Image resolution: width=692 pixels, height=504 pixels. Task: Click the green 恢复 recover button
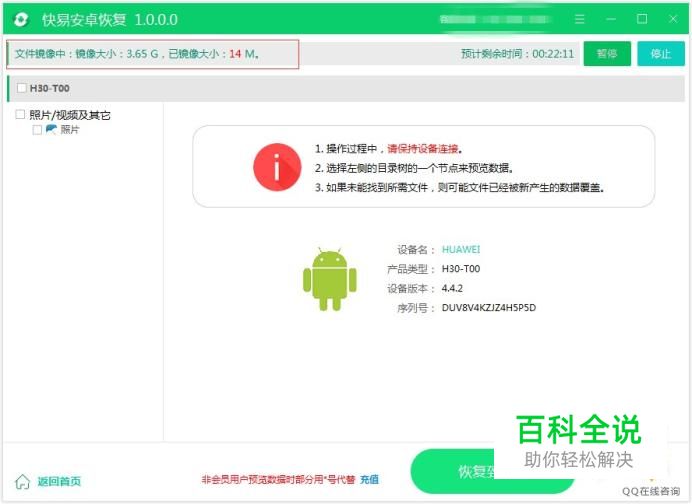click(x=492, y=471)
